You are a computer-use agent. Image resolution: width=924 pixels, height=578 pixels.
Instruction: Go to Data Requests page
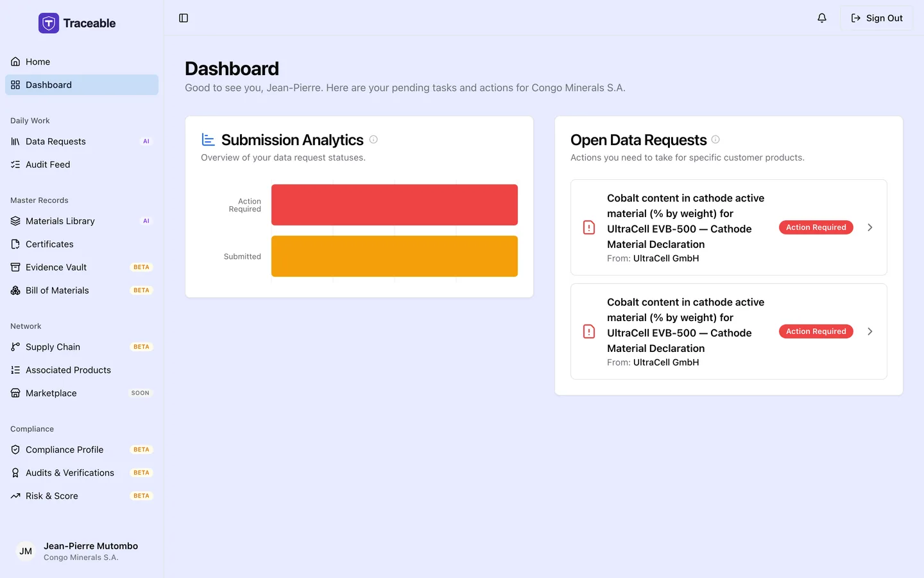point(81,141)
